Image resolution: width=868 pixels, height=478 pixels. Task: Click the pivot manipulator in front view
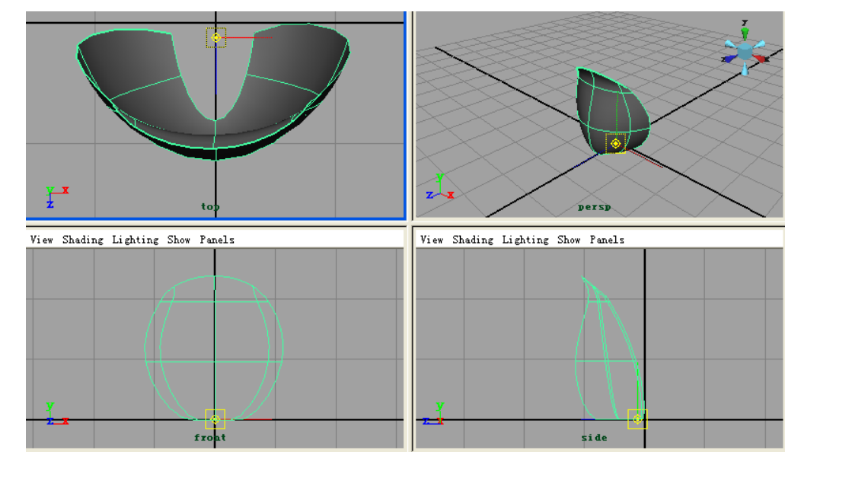click(x=215, y=419)
